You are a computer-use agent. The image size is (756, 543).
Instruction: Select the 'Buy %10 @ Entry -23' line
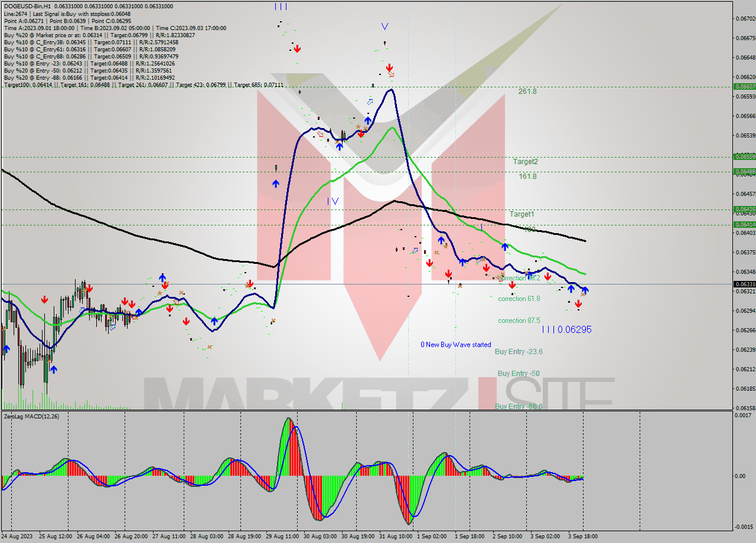(89, 63)
